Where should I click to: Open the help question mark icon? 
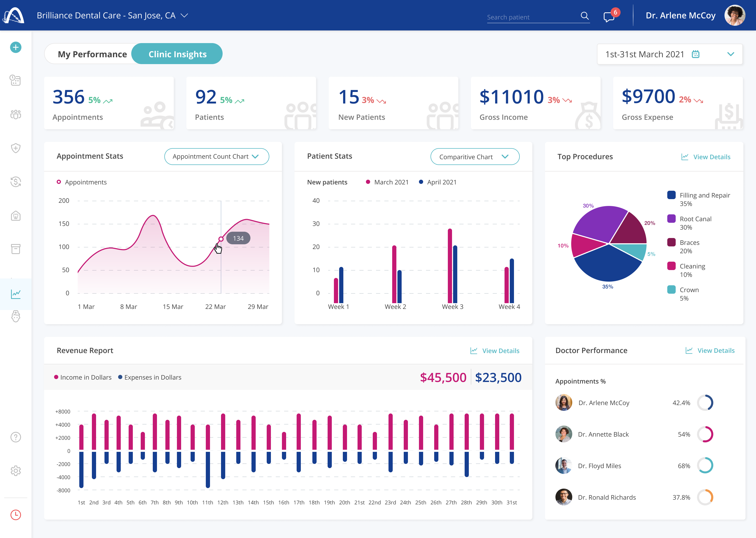point(15,437)
